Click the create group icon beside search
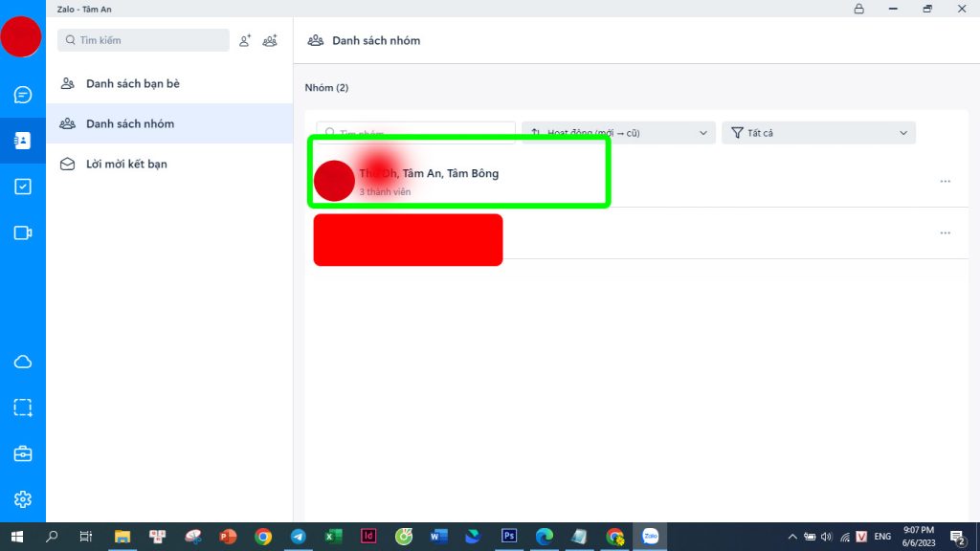The width and height of the screenshot is (980, 551). pyautogui.click(x=270, y=40)
